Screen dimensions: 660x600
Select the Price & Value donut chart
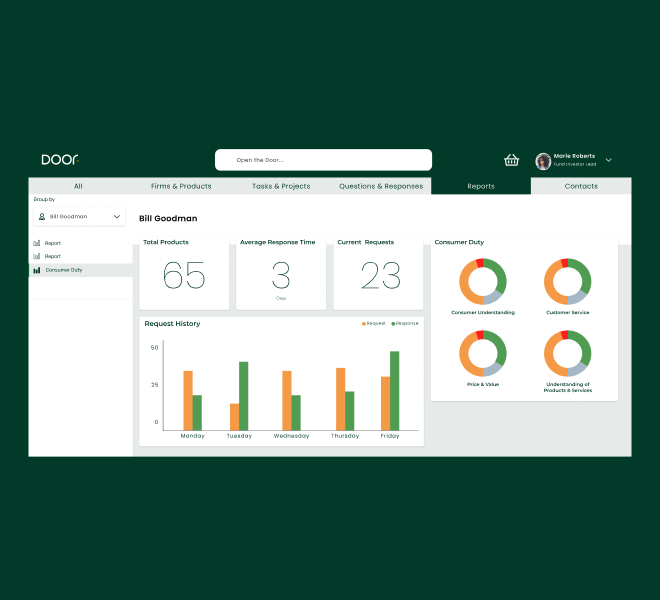(x=483, y=353)
